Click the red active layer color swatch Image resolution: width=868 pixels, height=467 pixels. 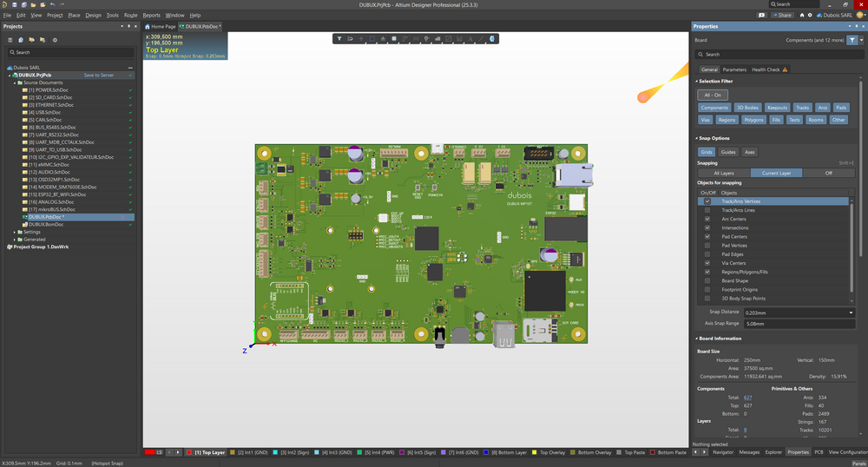point(151,452)
